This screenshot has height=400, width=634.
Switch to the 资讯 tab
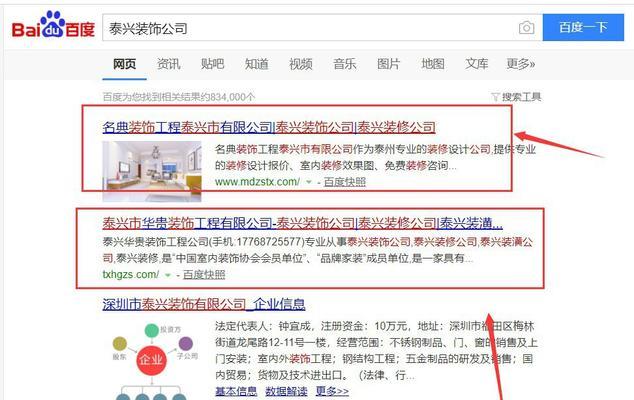168,64
